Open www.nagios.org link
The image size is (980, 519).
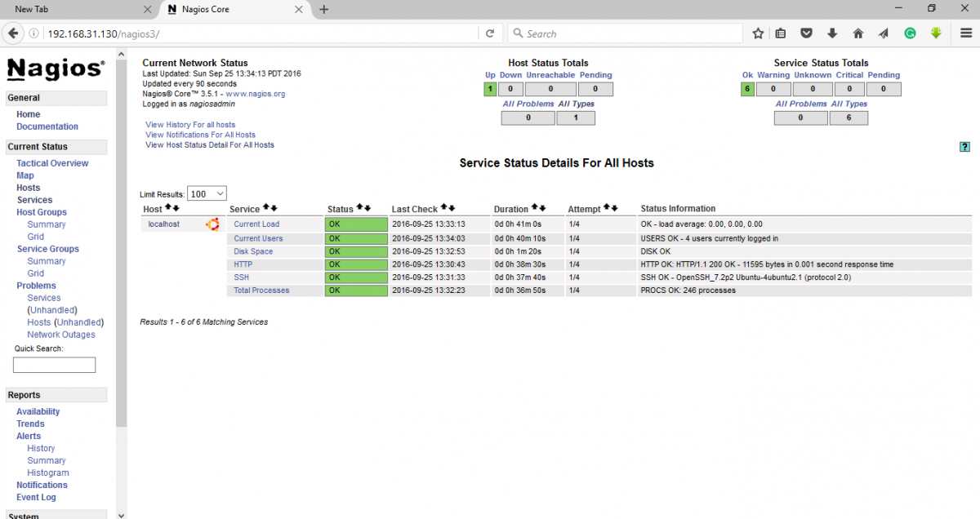tap(255, 94)
